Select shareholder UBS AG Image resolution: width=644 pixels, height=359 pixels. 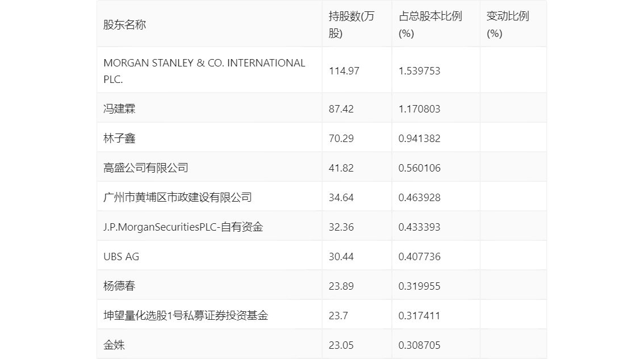(121, 257)
